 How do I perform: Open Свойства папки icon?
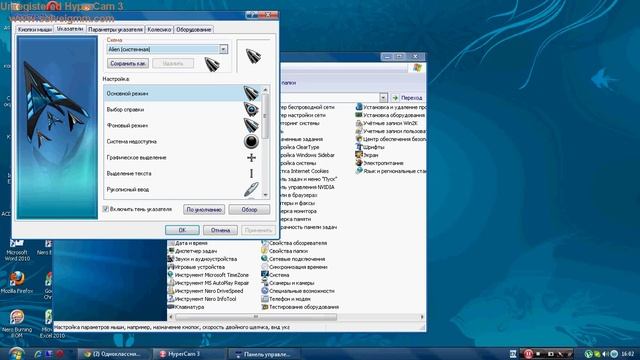click(x=264, y=251)
